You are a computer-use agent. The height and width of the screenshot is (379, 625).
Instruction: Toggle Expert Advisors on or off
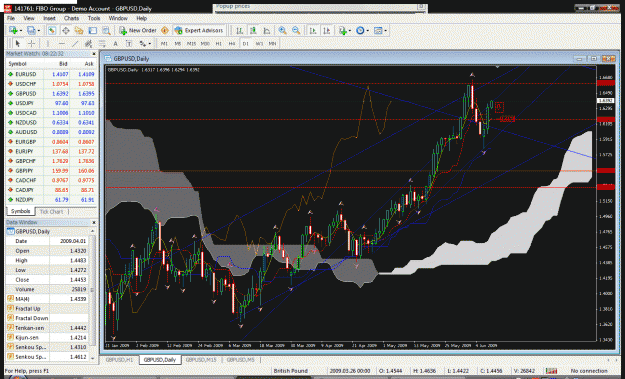coord(199,30)
